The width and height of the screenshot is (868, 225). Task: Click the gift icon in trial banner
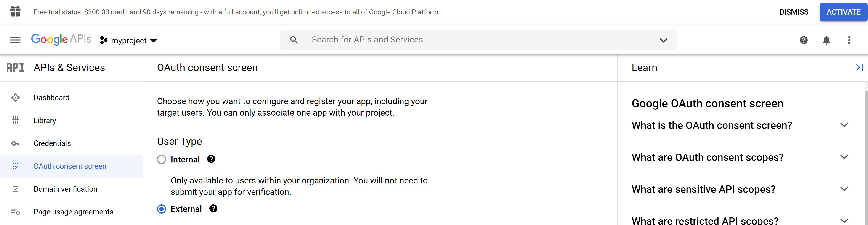click(x=15, y=11)
